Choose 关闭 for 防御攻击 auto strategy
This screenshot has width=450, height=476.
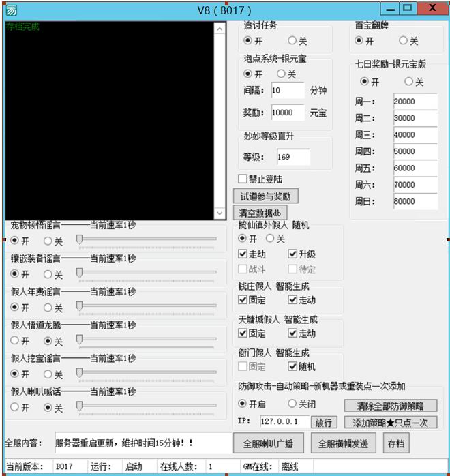pyautogui.click(x=292, y=404)
